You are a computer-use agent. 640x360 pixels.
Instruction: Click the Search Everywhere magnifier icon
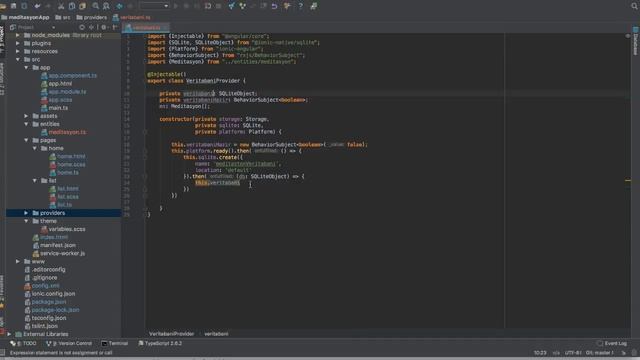click(x=635, y=6)
